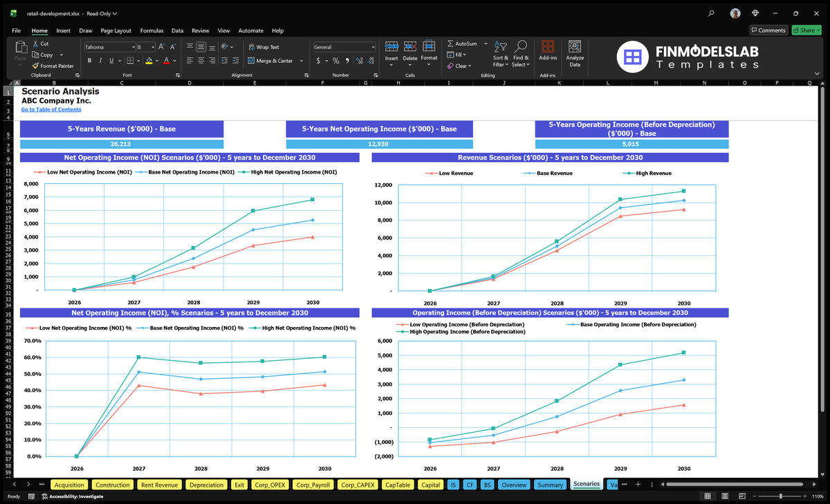Screen dimensions: 830x504
Task: Decrease font size icon
Action: [173, 47]
